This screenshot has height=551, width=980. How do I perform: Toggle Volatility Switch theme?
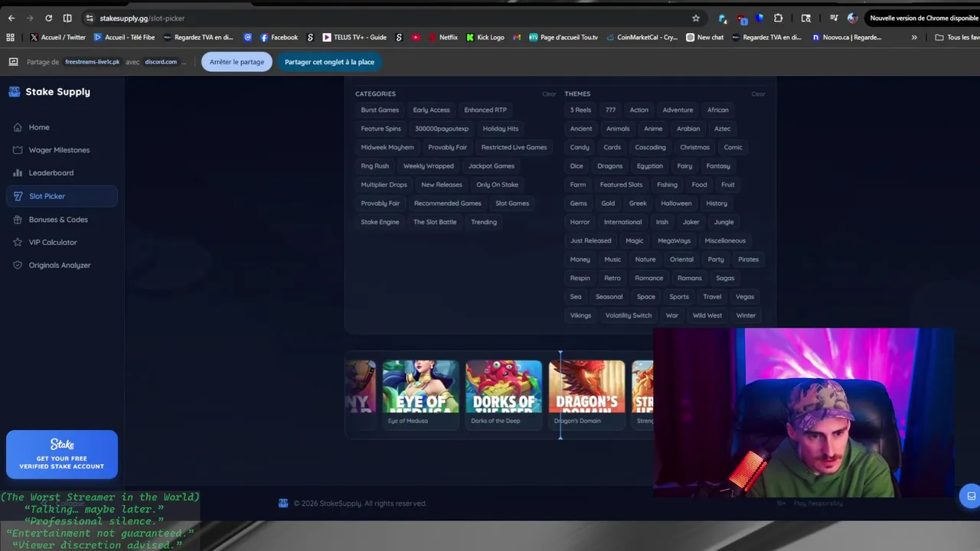point(629,315)
